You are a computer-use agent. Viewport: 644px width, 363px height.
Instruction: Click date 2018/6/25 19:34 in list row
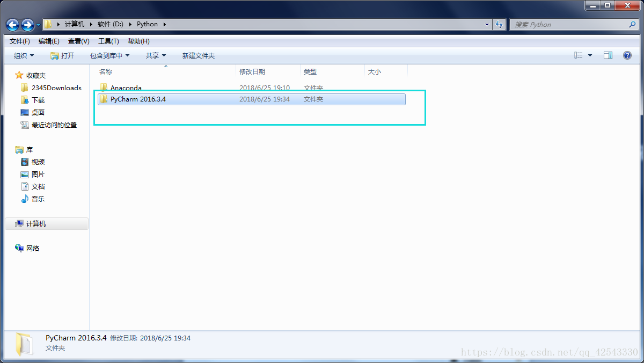click(265, 99)
